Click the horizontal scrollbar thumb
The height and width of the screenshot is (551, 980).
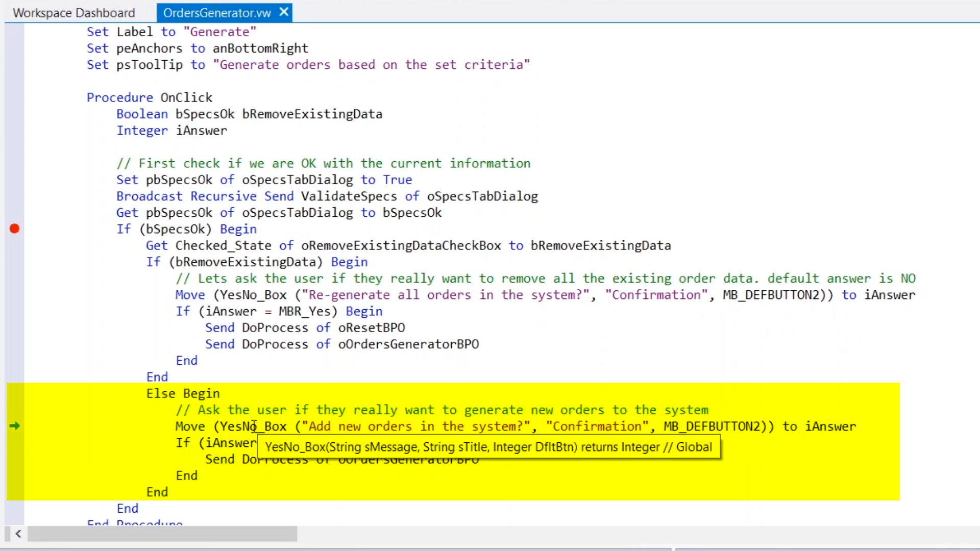click(162, 534)
